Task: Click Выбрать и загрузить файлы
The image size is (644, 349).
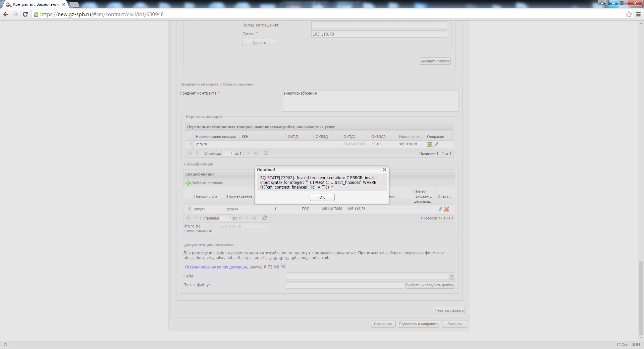Action: [430, 285]
